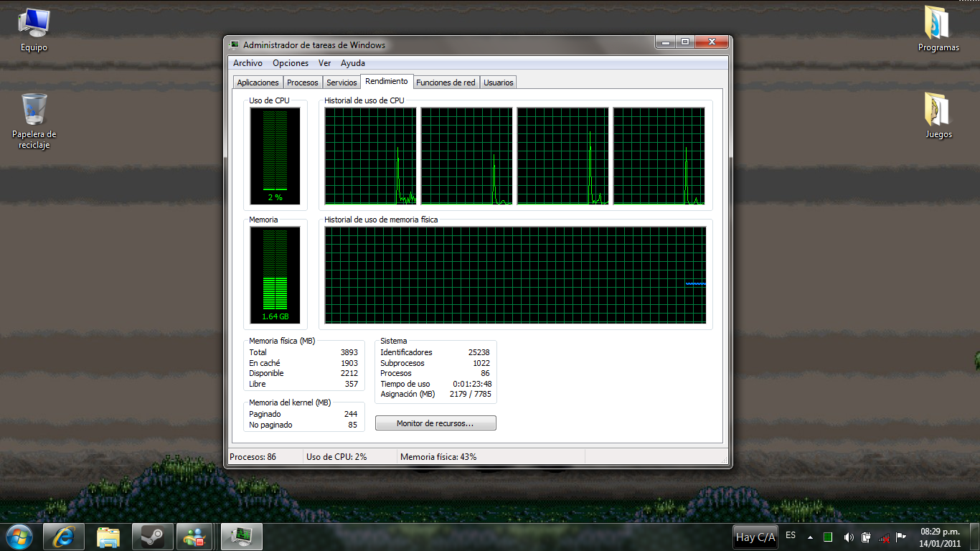
Task: Maximize the Task Manager window
Action: pyautogui.click(x=684, y=42)
